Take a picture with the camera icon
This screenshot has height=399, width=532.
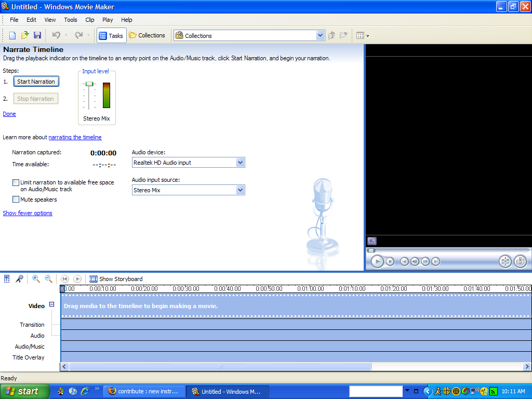(x=520, y=261)
